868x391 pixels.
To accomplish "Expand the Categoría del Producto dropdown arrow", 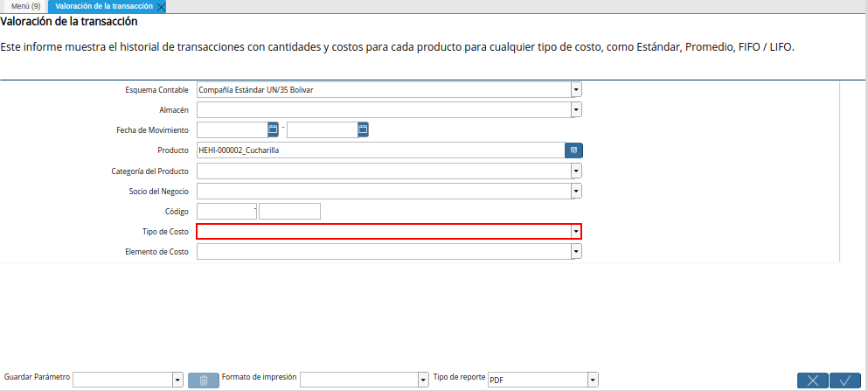I will [576, 171].
